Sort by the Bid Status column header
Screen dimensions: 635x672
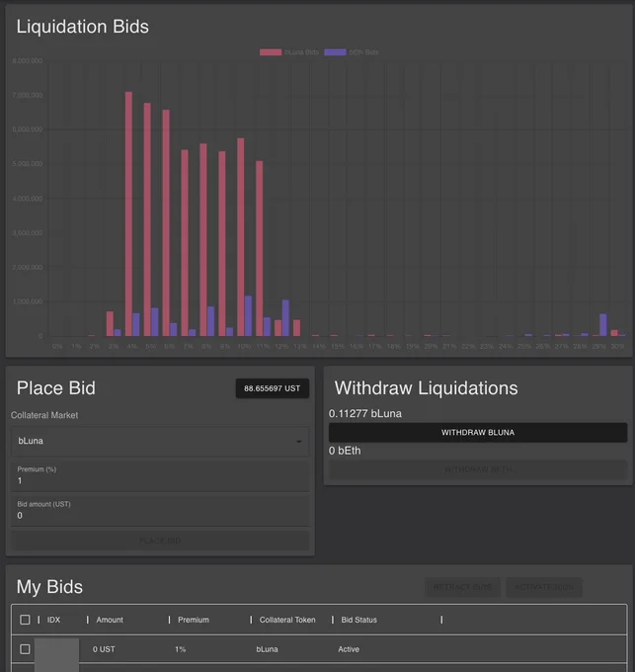click(x=358, y=620)
